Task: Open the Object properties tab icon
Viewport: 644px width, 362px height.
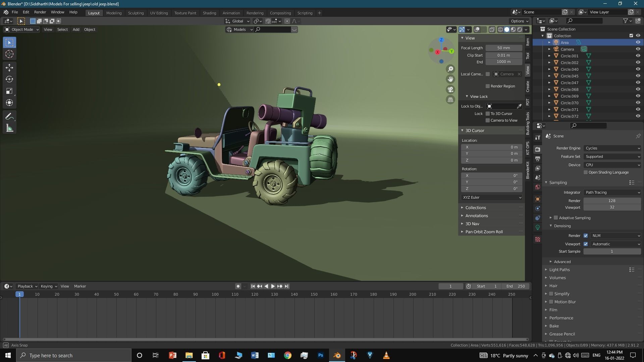Action: [538, 199]
